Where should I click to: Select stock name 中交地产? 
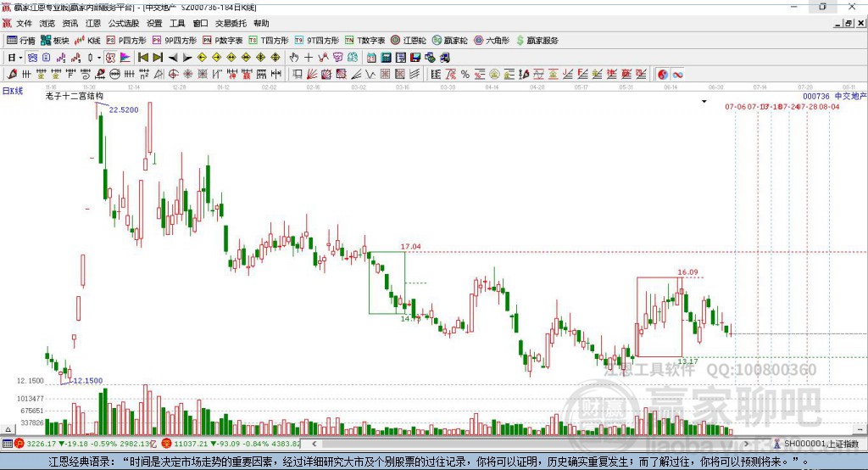850,97
